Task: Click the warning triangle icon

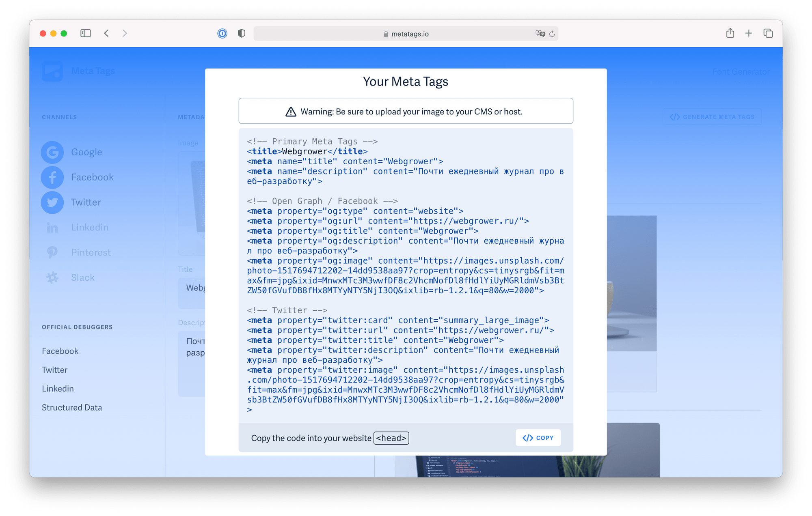Action: coord(291,112)
